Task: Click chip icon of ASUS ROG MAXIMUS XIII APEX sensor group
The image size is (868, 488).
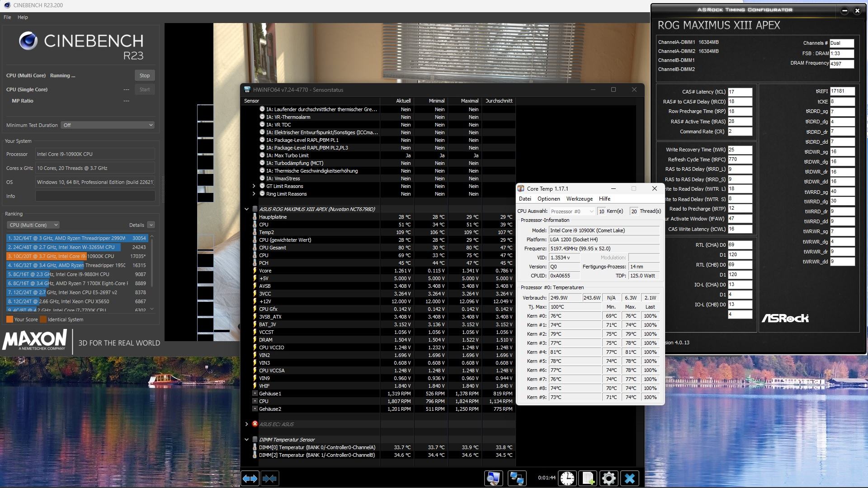Action: pos(255,209)
